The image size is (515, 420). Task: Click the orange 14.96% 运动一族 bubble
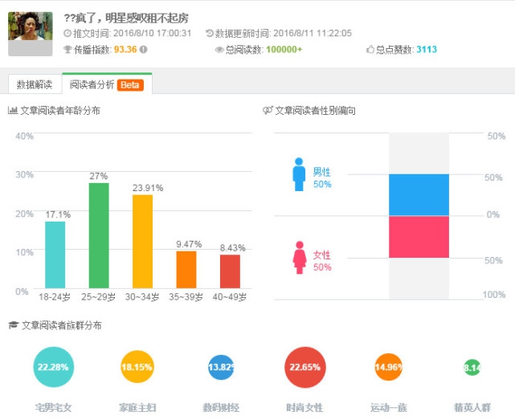(389, 367)
